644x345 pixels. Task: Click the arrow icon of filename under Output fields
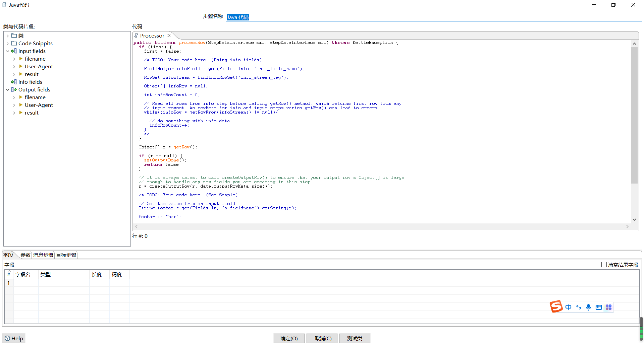point(21,97)
